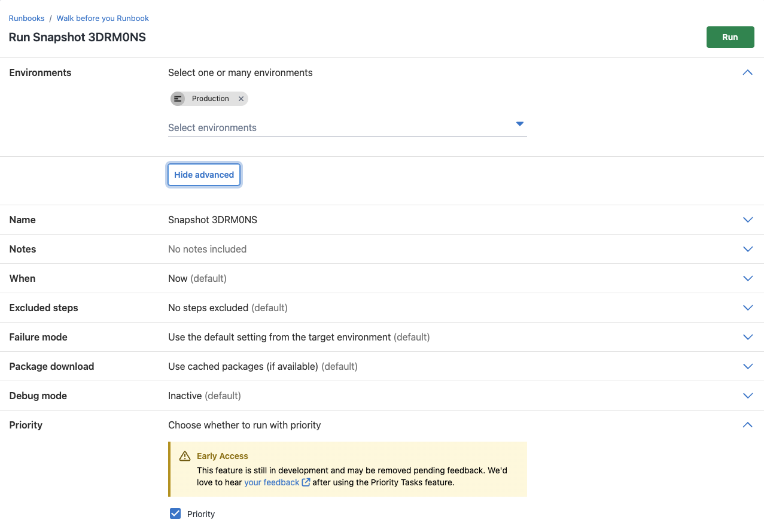Uncheck the Priority checkbox
Viewport: 764px width, 532px height.
[x=175, y=513]
